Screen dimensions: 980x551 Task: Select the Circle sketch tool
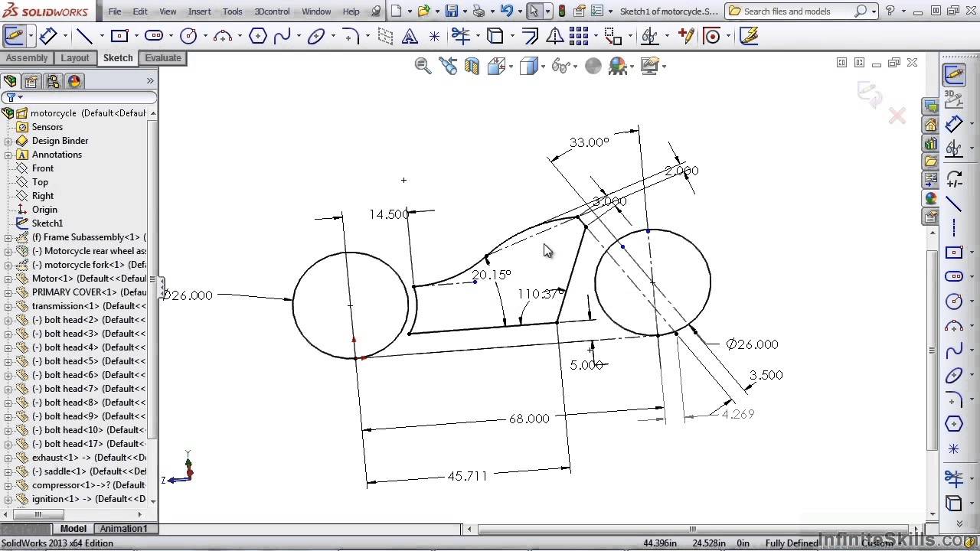click(x=189, y=36)
